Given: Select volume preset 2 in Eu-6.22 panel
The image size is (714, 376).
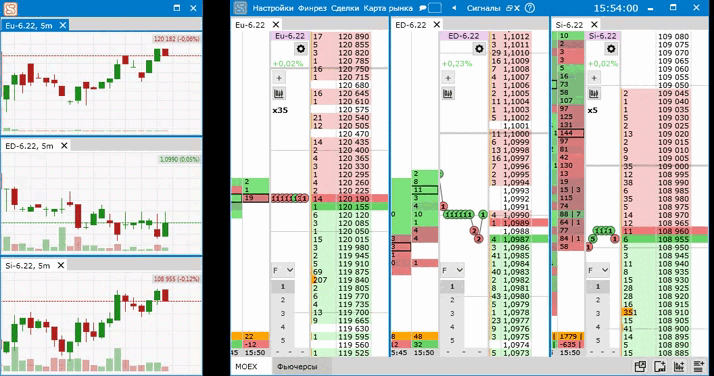Looking at the screenshot, I should (x=283, y=300).
